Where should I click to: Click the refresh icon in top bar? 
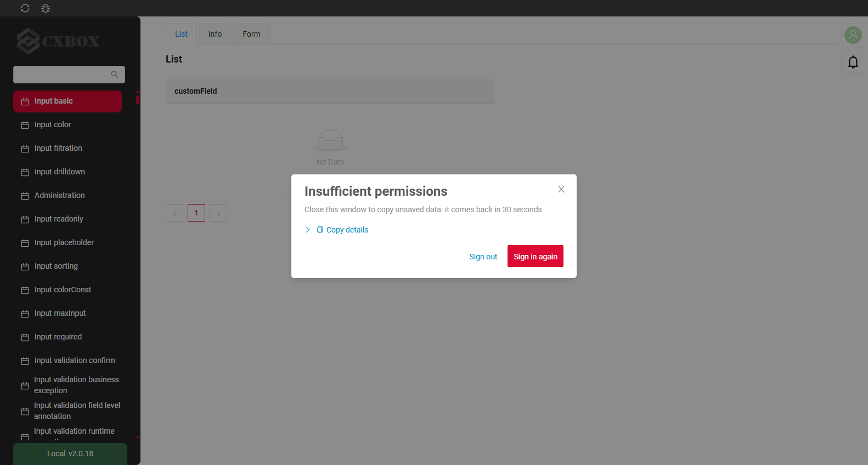(25, 8)
